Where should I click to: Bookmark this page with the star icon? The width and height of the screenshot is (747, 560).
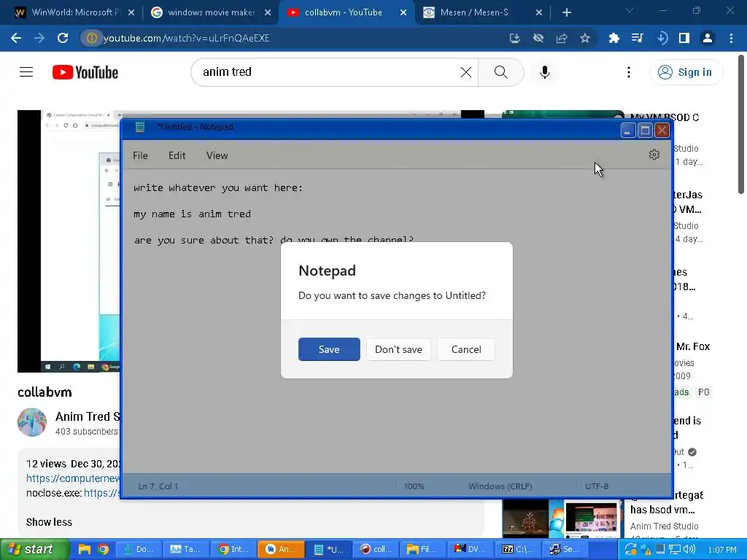[x=585, y=38]
